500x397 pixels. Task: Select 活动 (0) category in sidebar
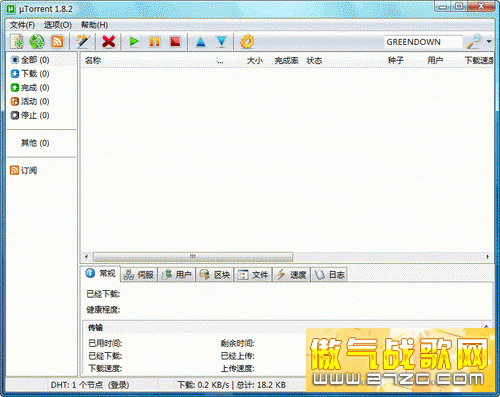coord(30,101)
